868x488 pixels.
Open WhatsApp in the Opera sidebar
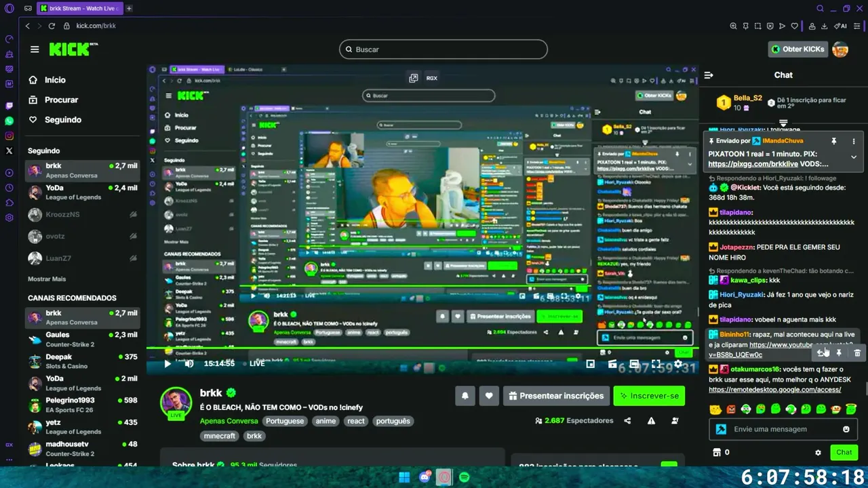point(9,121)
